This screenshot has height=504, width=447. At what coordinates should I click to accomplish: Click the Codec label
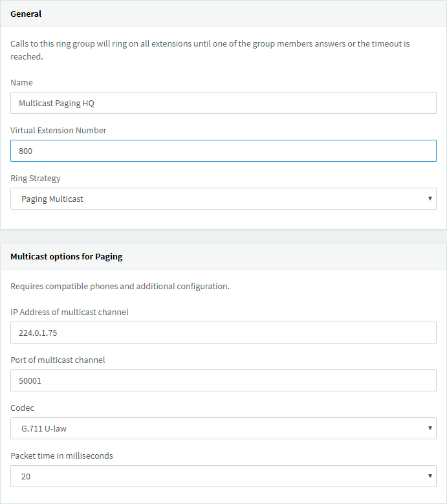pos(22,408)
